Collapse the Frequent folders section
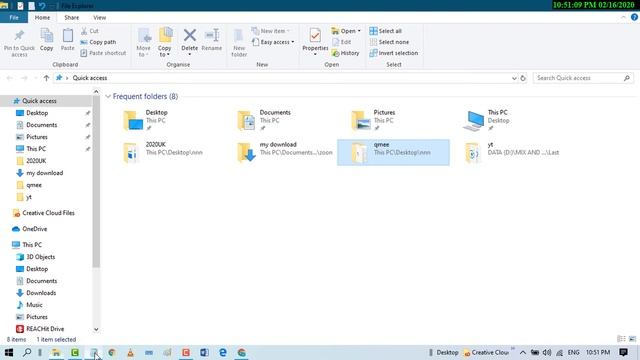 click(108, 96)
